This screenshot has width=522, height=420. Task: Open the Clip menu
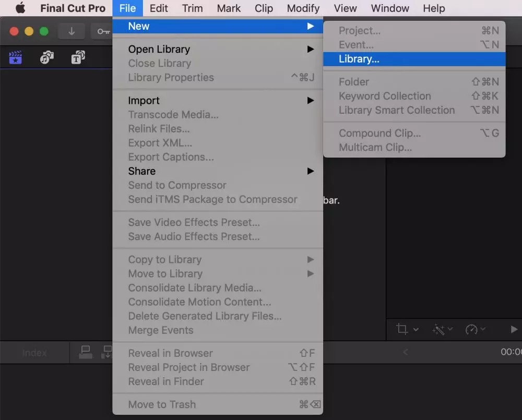(264, 8)
